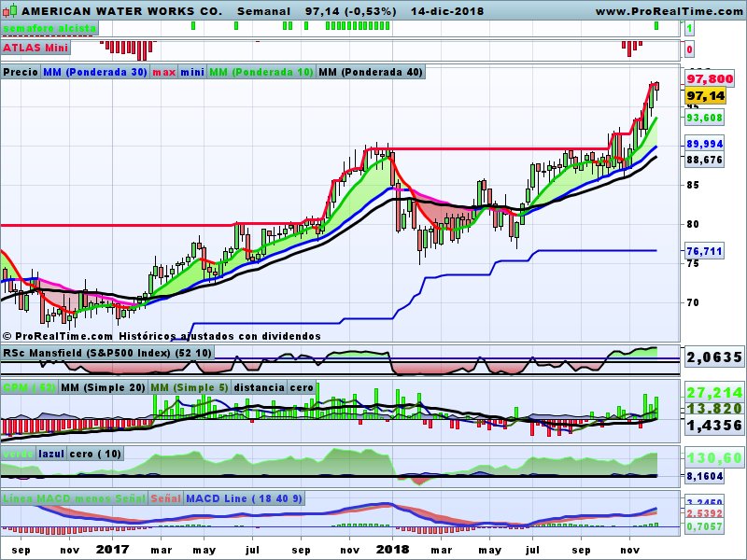
Task: Click the blue 89,994 moving average value
Action: [x=705, y=144]
